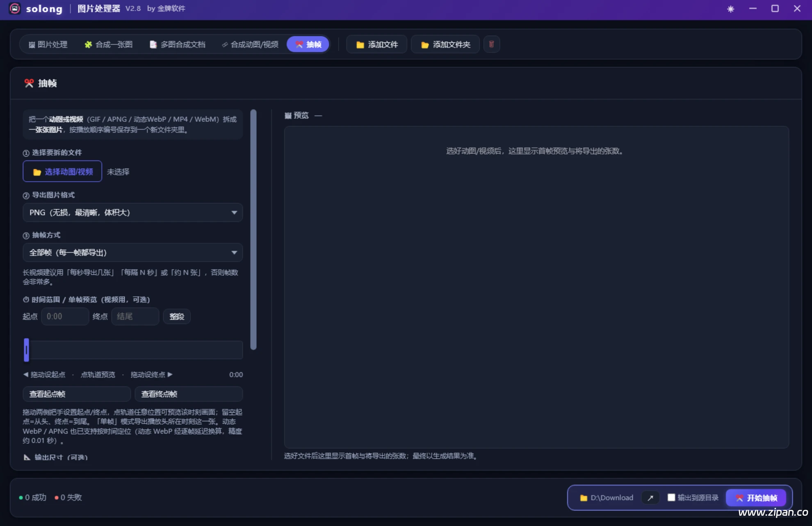
Task: Click the '拖动设终点' hint text
Action: pos(148,375)
